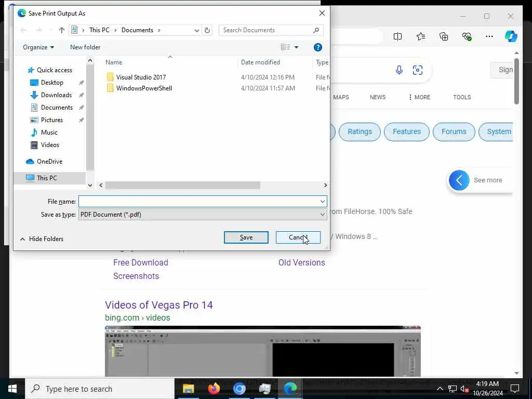Open Firefox from taskbar
This screenshot has width=532, height=399.
214,389
